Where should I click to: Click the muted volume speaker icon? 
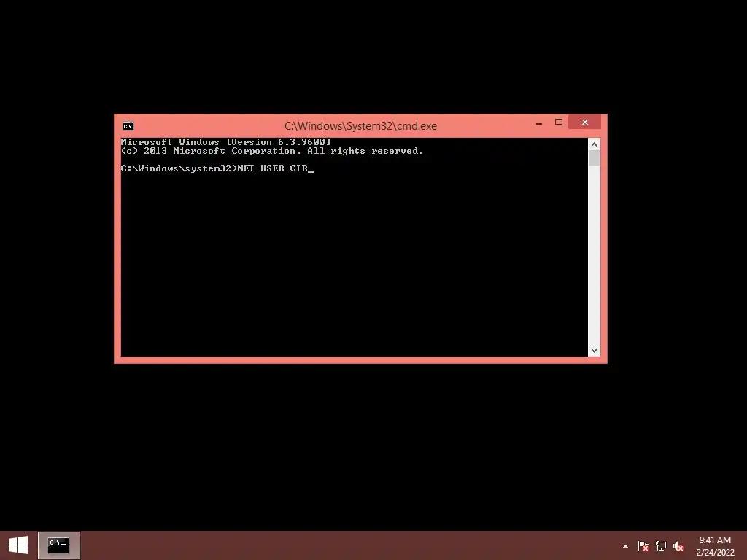point(678,546)
